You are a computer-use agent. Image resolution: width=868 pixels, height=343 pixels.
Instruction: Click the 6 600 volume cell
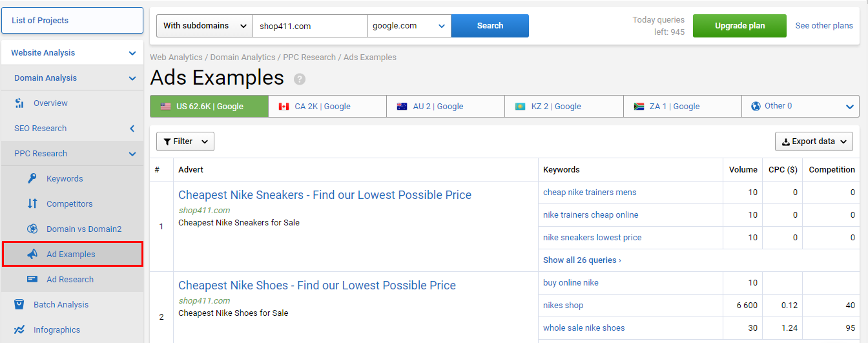tap(743, 306)
